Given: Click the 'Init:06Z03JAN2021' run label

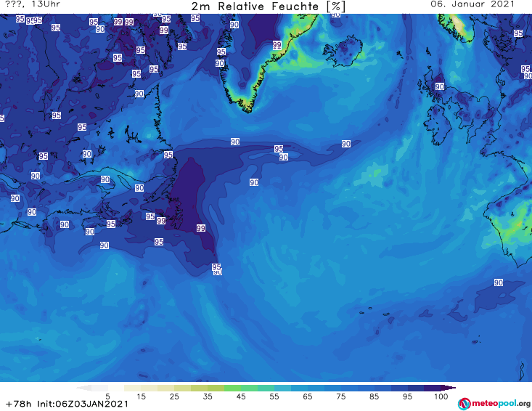Looking at the screenshot, I should [x=83, y=404].
